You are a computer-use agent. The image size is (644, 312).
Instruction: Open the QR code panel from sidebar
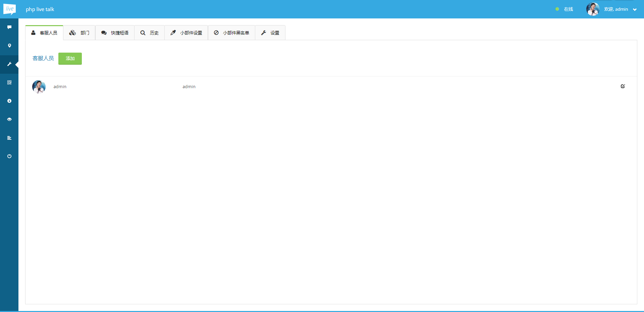(9, 82)
